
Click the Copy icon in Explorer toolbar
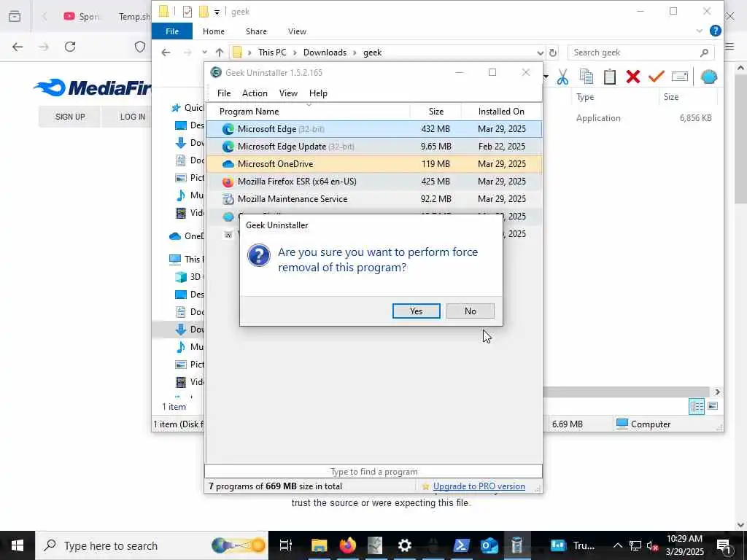click(x=587, y=77)
